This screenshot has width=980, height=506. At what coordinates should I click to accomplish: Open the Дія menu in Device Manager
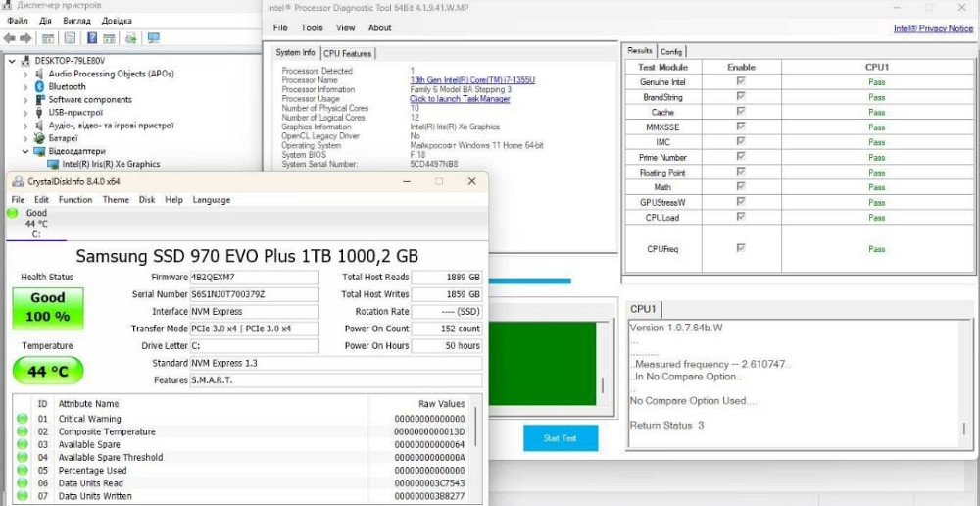(x=46, y=21)
